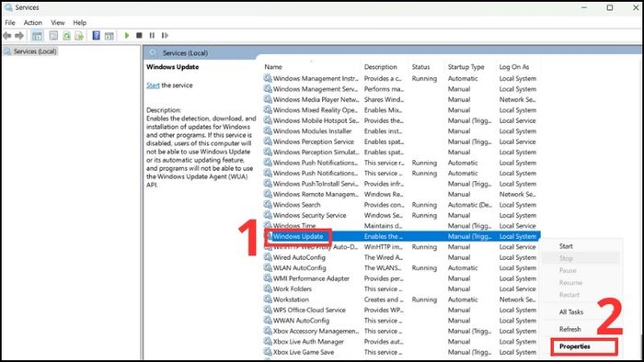Select Start in the context menu
This screenshot has height=362, width=644.
click(566, 246)
